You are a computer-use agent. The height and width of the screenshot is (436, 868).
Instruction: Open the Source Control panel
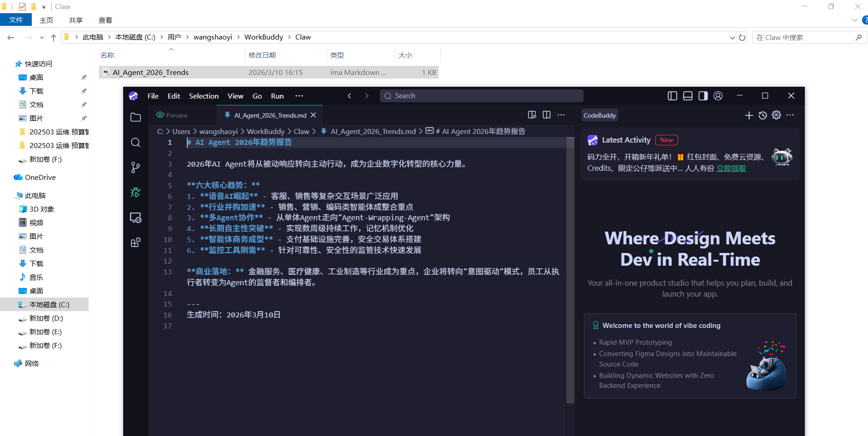point(135,168)
